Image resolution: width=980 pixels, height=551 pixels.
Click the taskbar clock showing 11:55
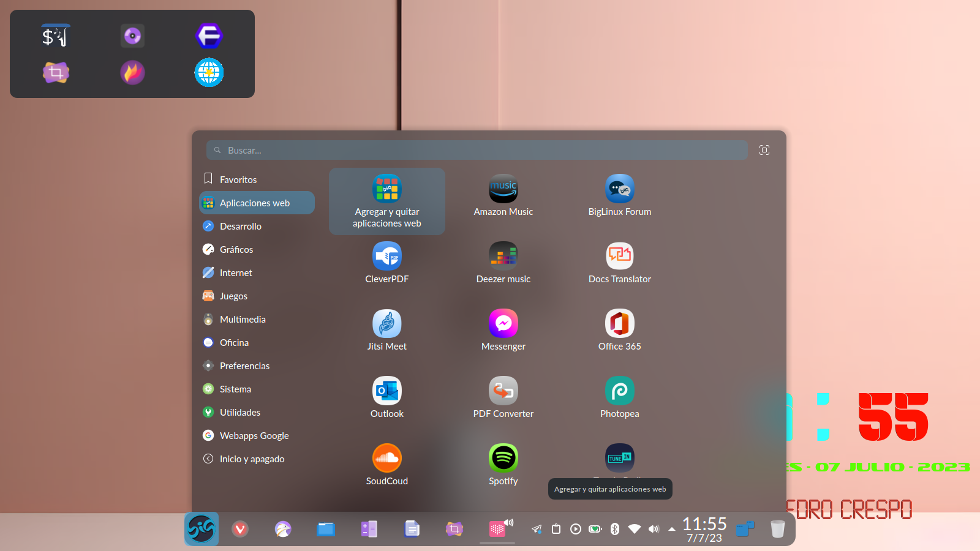(704, 529)
